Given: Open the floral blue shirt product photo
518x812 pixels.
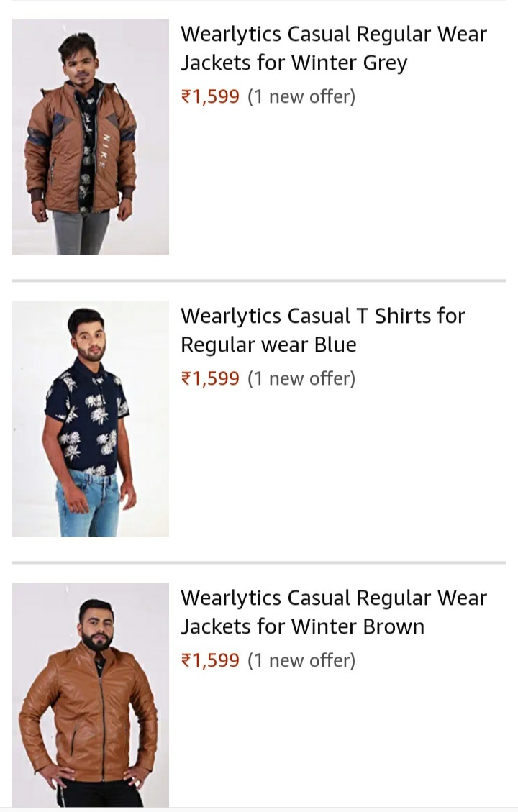Looking at the screenshot, I should pyautogui.click(x=90, y=419).
